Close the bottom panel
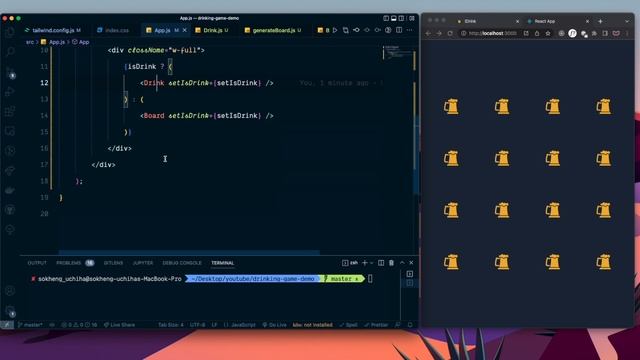Viewport: 640px width, 360px height. coord(411,263)
